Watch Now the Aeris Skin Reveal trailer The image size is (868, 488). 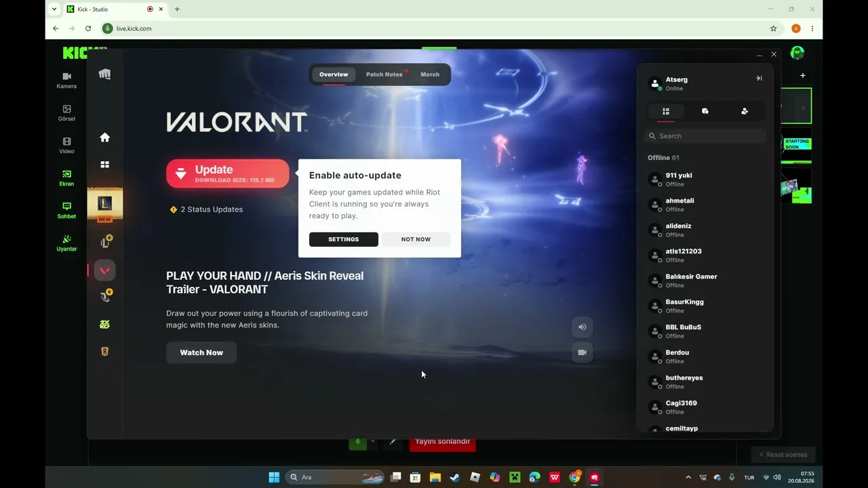click(x=201, y=352)
